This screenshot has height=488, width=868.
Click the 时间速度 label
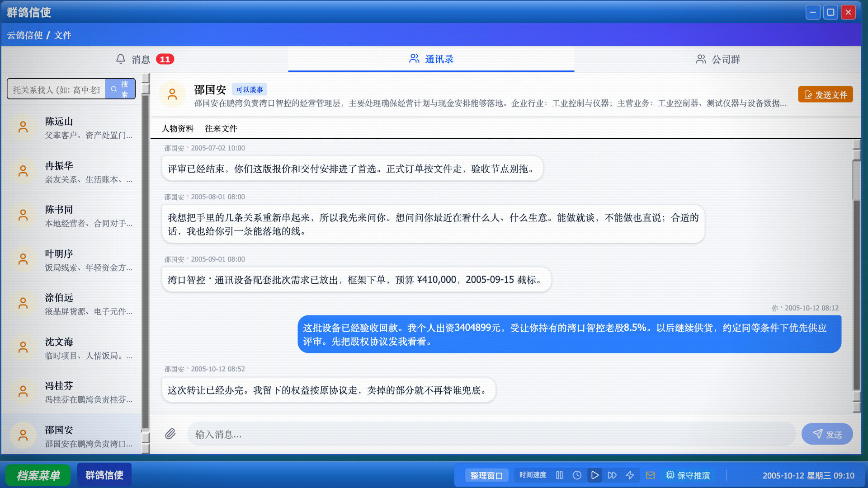[x=533, y=475]
